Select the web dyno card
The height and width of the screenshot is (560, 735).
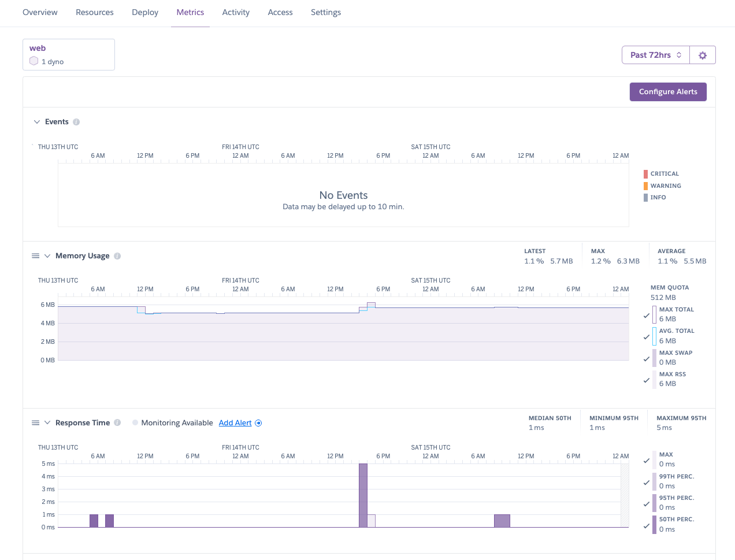(68, 54)
